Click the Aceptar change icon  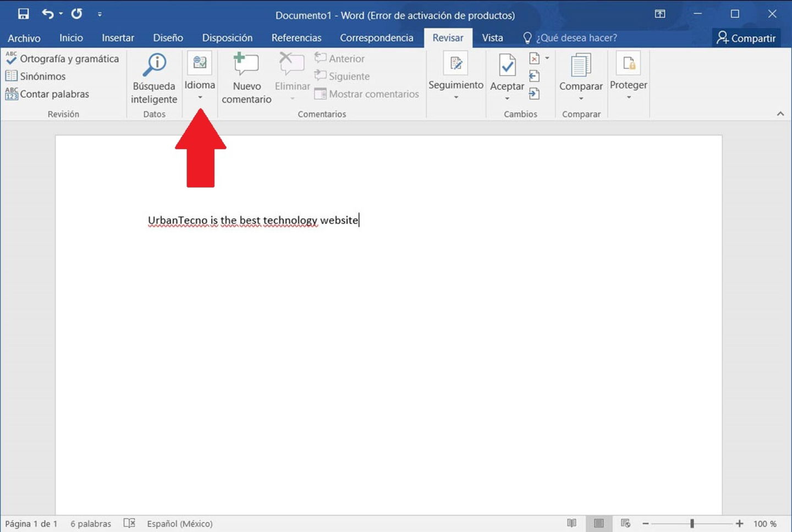coord(507,65)
